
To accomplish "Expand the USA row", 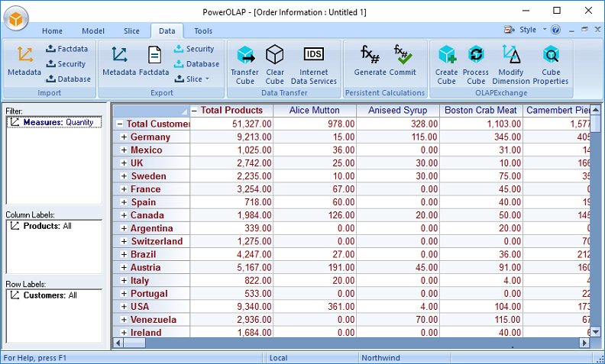I will tap(124, 307).
